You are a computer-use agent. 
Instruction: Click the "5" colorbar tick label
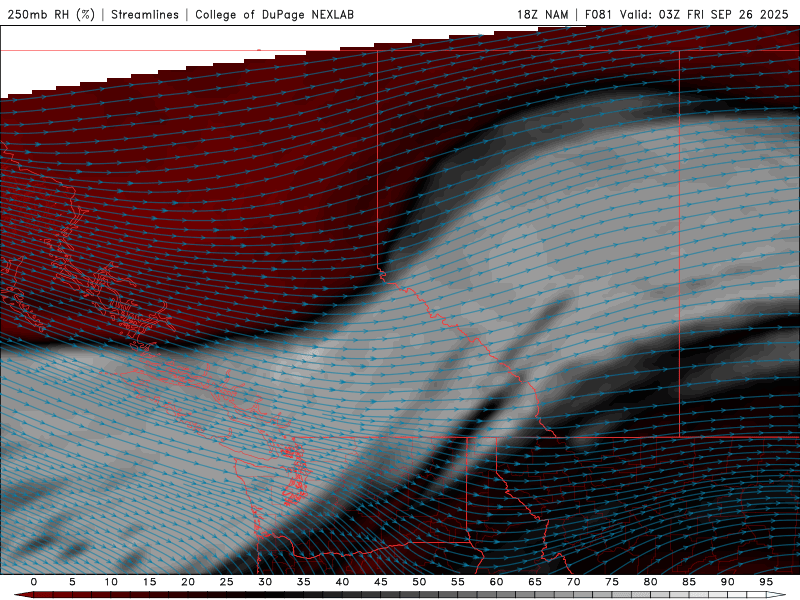point(72,582)
